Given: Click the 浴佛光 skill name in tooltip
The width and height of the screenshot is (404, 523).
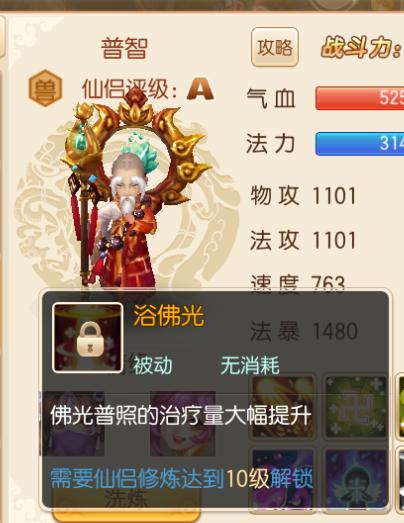Looking at the screenshot, I should click(x=169, y=316).
